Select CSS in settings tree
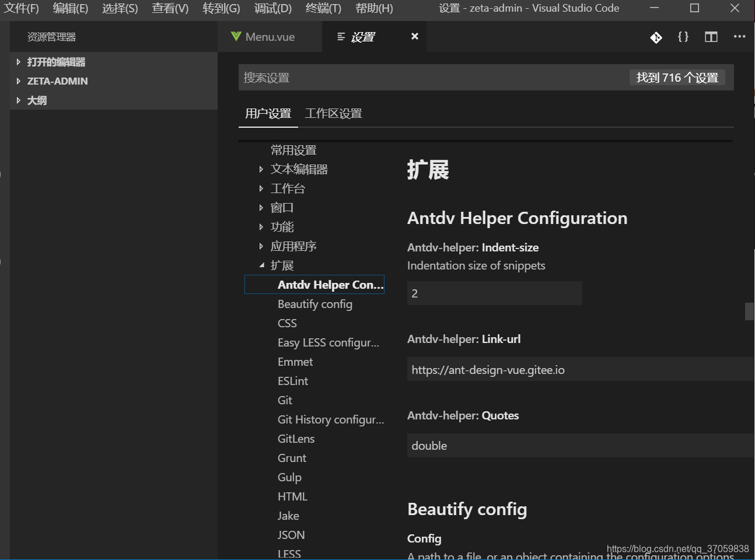The width and height of the screenshot is (755, 560). (287, 323)
